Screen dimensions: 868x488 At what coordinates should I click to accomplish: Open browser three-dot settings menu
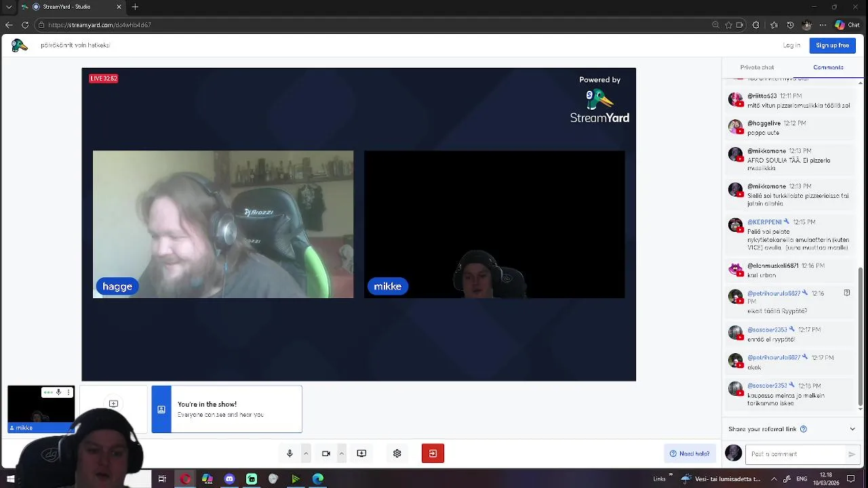(823, 25)
